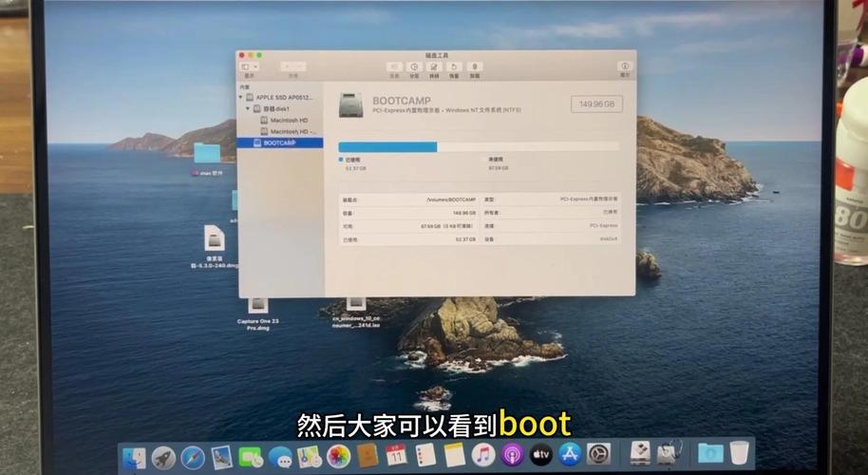The image size is (868, 475).
Task: Open System Preferences from the Dock
Action: click(599, 454)
